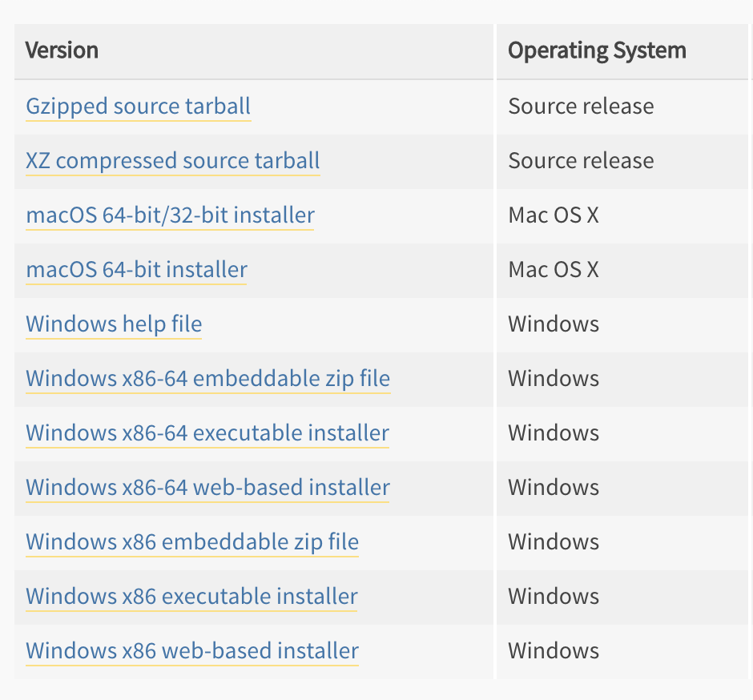Screen dimensions: 753x700
Task: Open Windows x86 web-based installer link
Action: (x=192, y=651)
